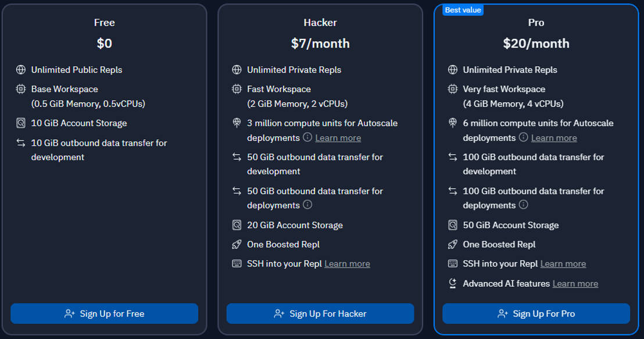
Task: Click info icon beside Pro Autoscale deployments
Action: coord(523,138)
